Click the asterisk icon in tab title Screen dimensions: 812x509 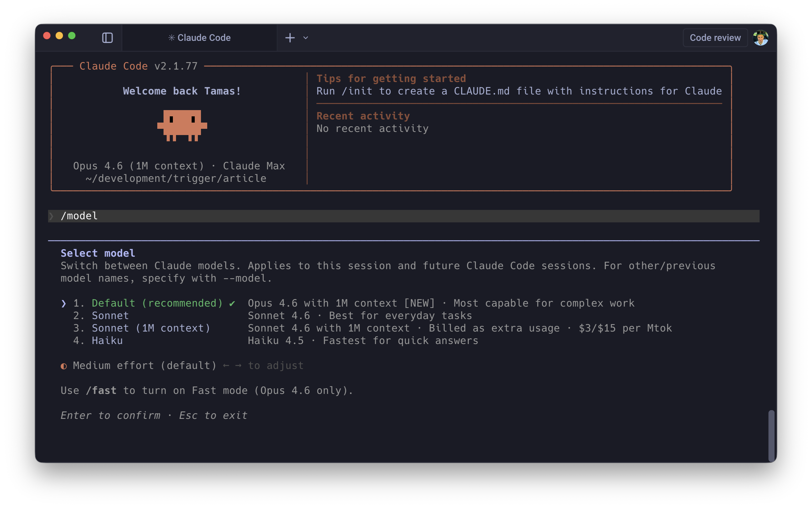point(171,38)
